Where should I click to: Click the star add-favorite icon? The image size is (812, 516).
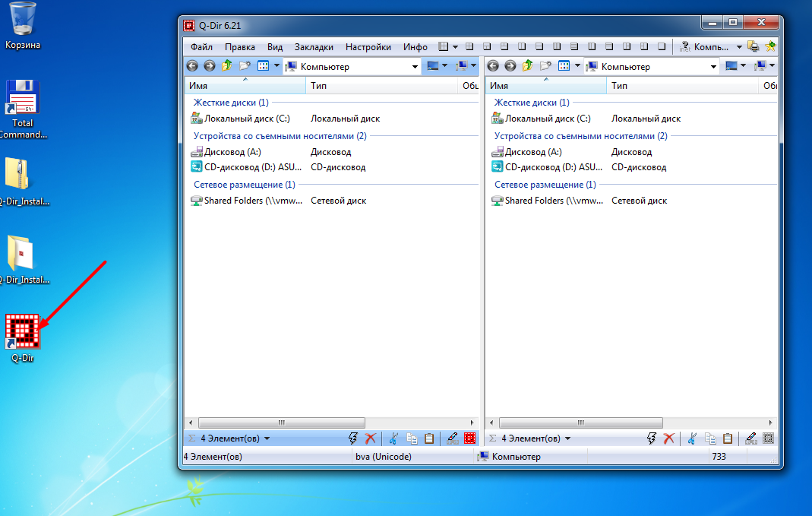tap(770, 46)
